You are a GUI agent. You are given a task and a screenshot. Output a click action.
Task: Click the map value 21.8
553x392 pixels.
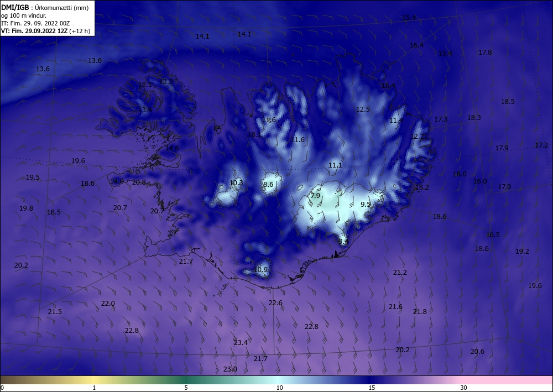(x=420, y=311)
